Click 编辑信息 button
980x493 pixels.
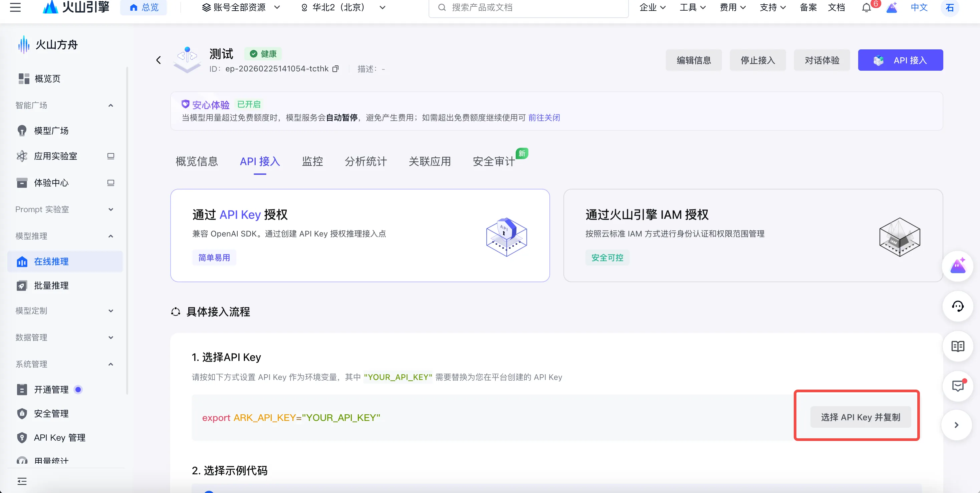[694, 60]
